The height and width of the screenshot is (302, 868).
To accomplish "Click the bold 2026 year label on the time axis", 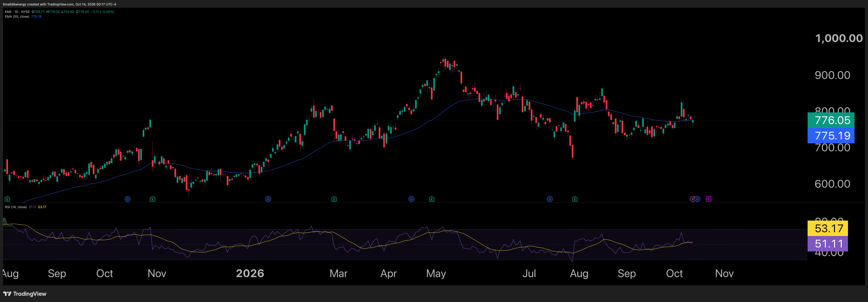I will click(x=250, y=273).
